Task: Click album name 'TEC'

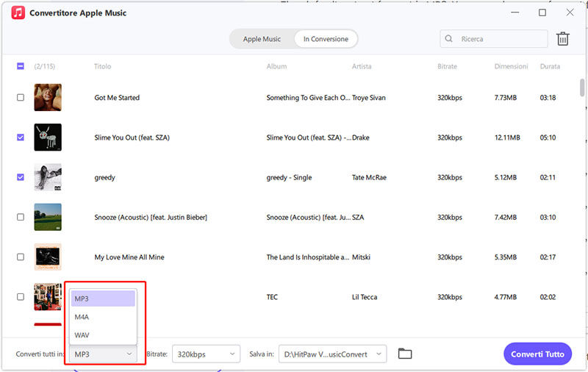Action: coord(272,297)
